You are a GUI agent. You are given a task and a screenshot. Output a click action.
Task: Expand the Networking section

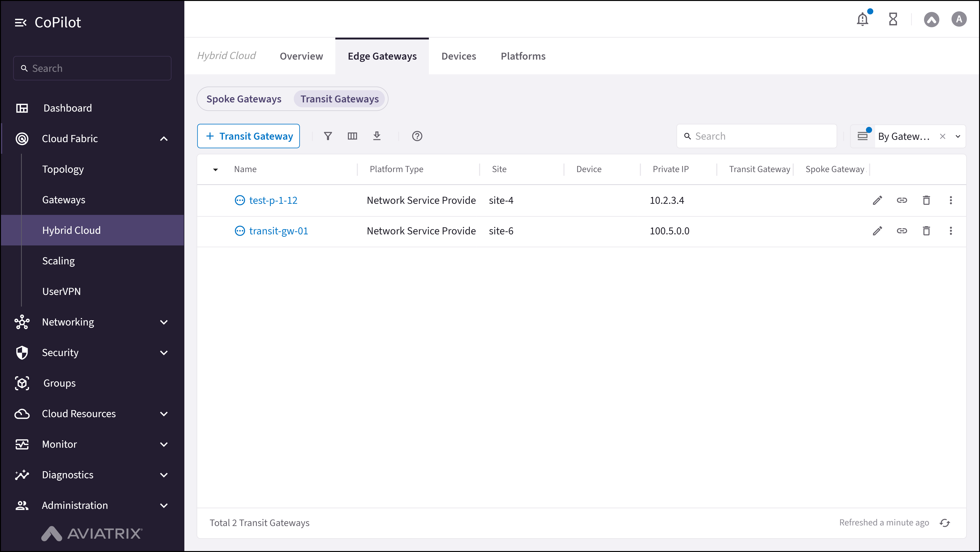point(164,322)
